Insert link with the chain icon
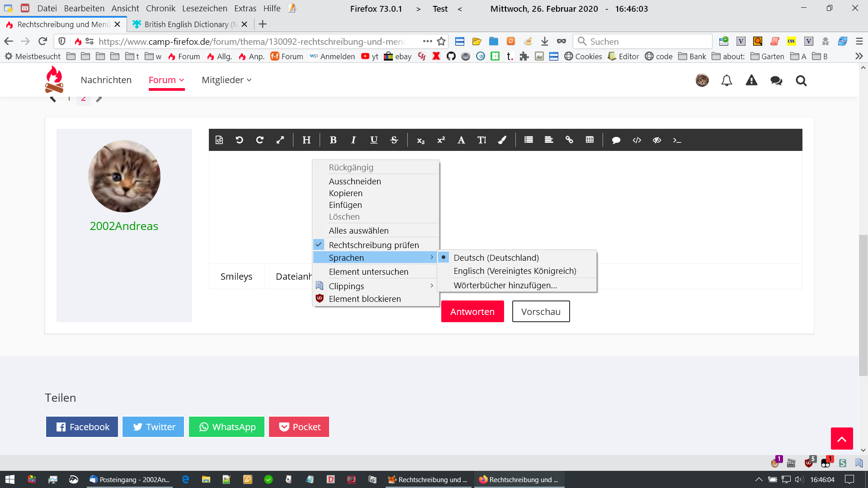The image size is (868, 488). click(x=569, y=140)
